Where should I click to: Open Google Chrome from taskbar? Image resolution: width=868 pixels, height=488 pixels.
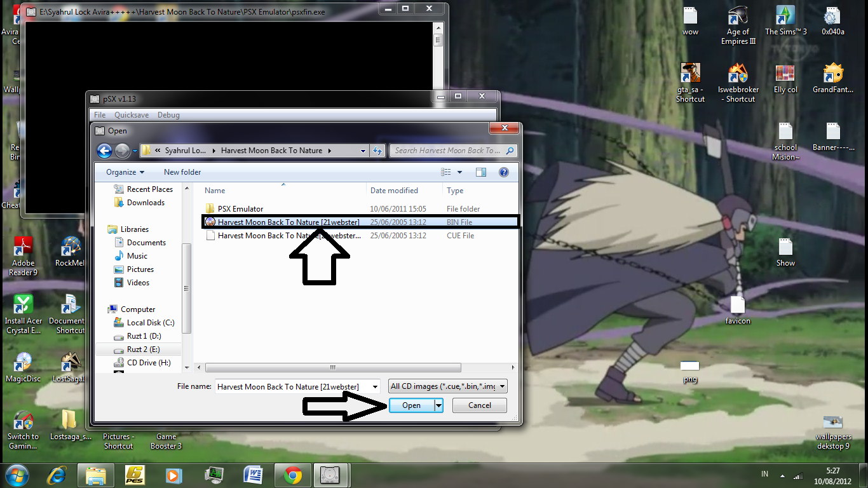tap(292, 475)
